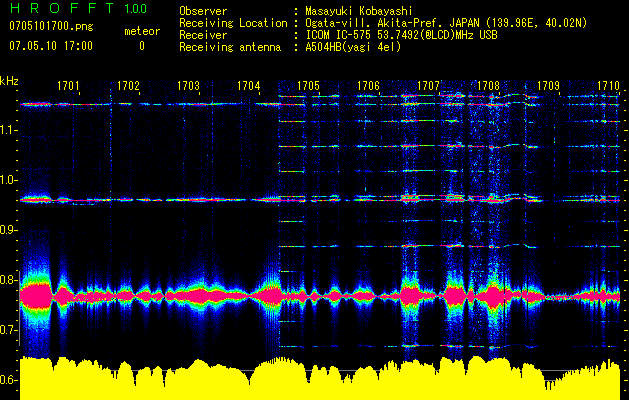The height and width of the screenshot is (400, 629).
Task: Click the Observer label
Action: click(203, 11)
